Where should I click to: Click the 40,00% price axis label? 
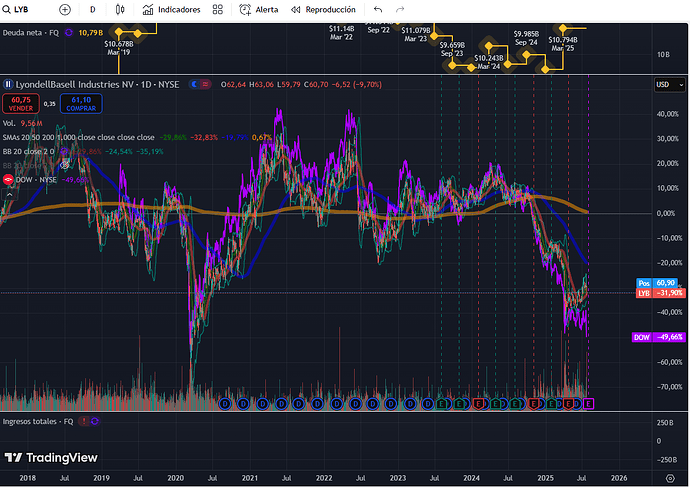668,114
